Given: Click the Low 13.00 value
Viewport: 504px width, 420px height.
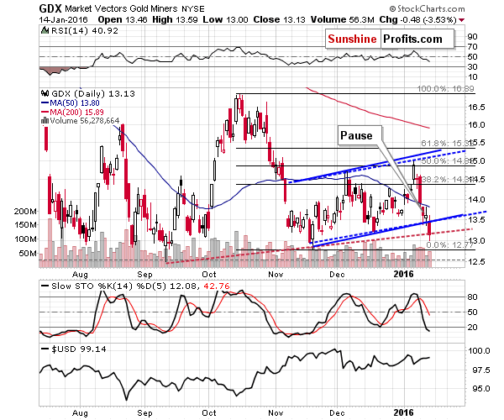Looking at the screenshot, I should [225, 20].
